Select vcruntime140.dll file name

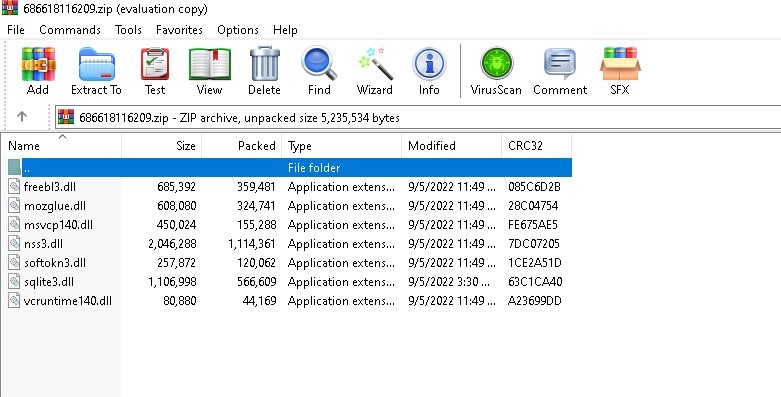pyautogui.click(x=68, y=300)
